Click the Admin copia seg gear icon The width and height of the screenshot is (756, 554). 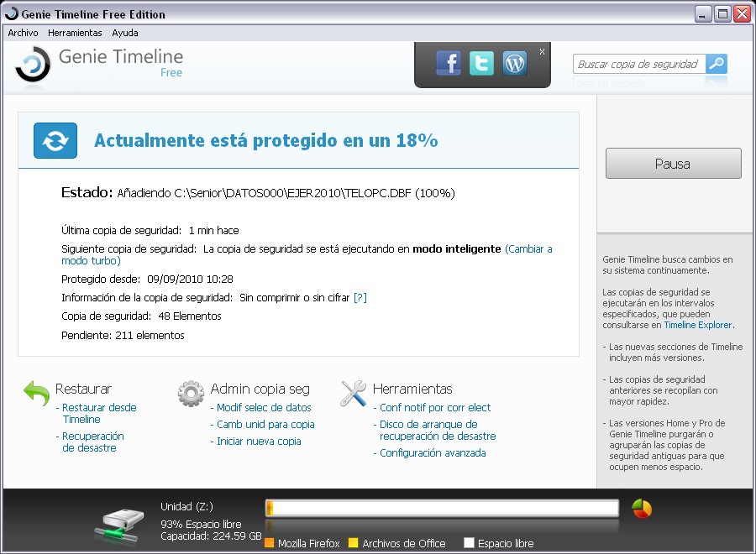pyautogui.click(x=191, y=394)
